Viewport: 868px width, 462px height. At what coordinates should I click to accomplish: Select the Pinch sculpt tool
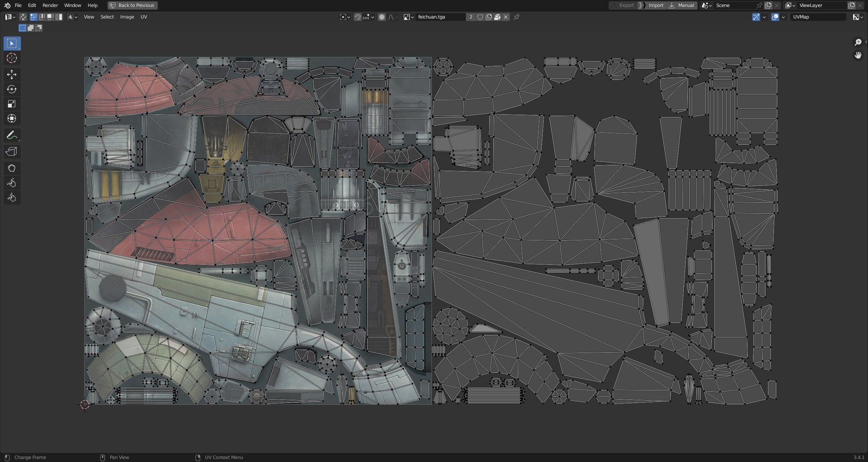point(12,198)
